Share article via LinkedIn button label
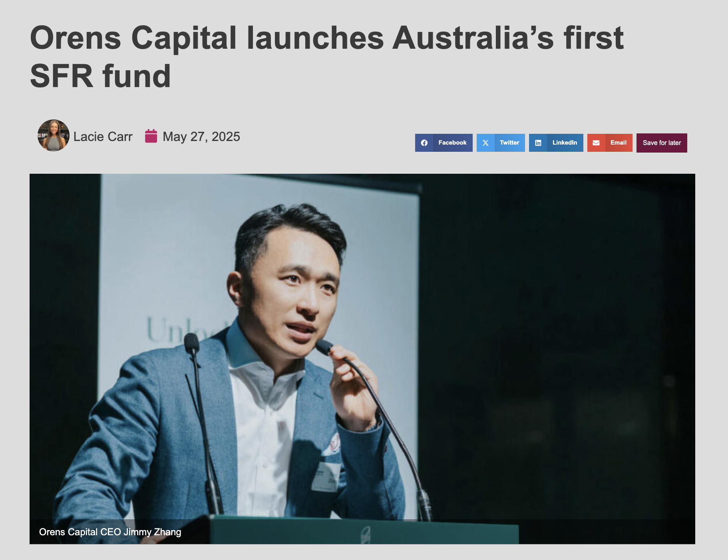The image size is (728, 560). 565,143
